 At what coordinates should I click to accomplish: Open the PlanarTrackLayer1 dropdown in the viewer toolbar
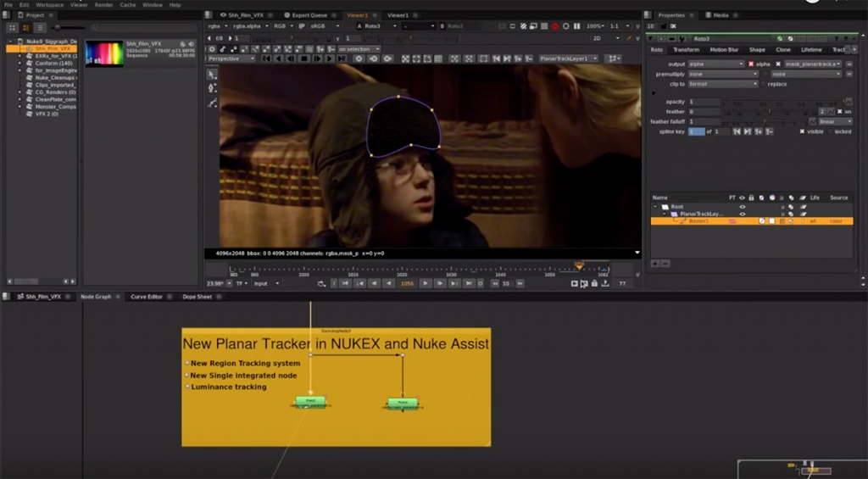(x=568, y=58)
